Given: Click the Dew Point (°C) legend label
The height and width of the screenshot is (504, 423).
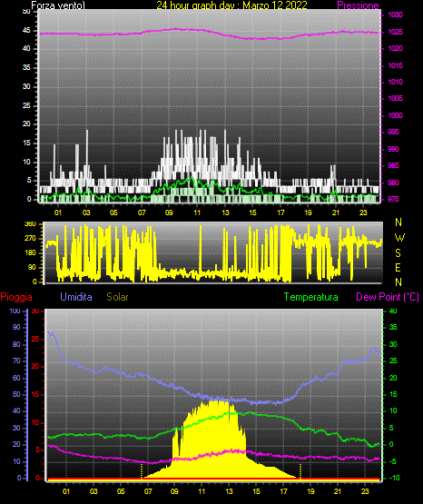Looking at the screenshot, I should (388, 297).
